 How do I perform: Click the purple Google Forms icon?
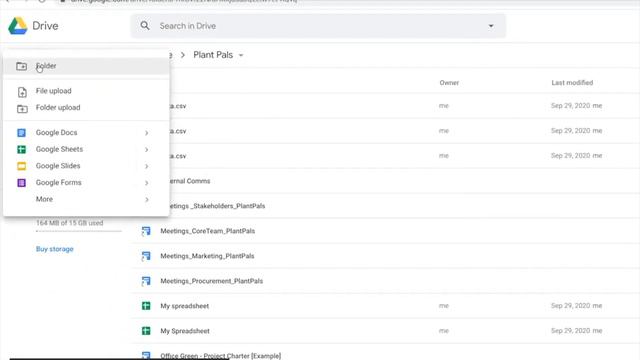(x=22, y=183)
